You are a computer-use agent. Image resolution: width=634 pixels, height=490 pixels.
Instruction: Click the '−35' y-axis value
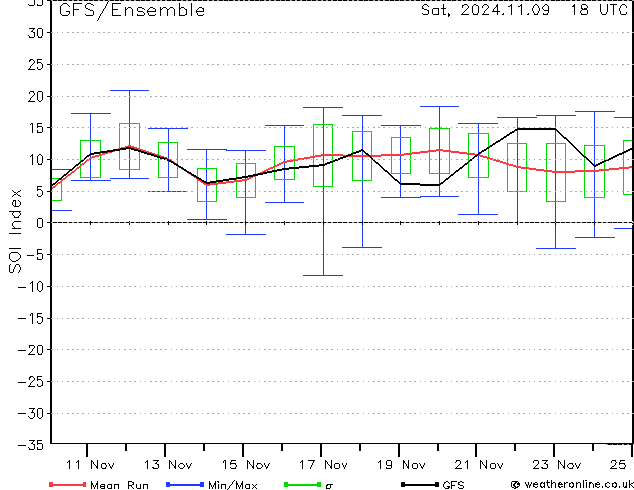tap(30, 445)
